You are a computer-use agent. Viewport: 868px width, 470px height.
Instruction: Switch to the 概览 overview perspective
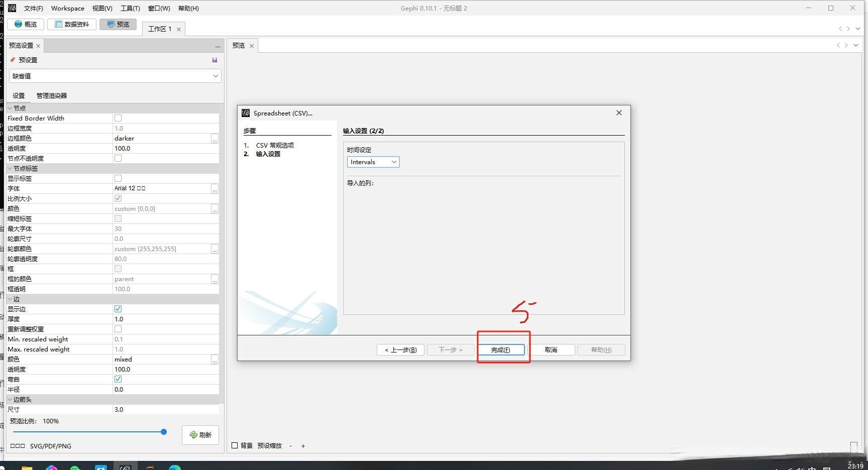pyautogui.click(x=26, y=24)
